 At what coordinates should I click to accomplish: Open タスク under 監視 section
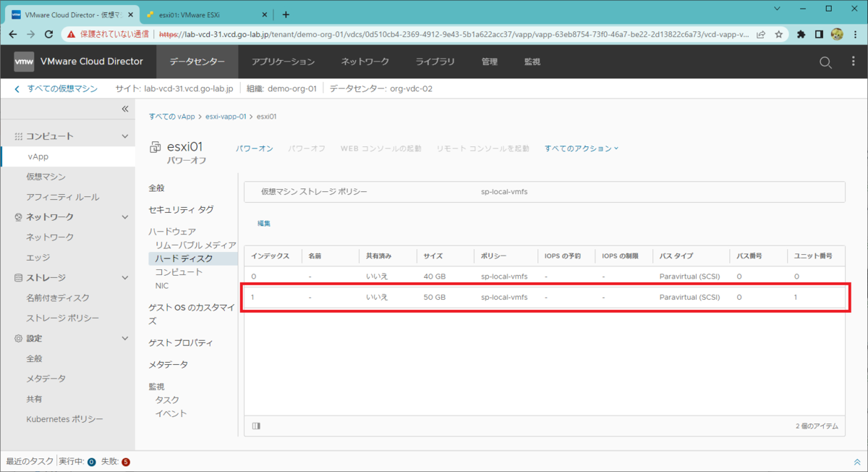[x=167, y=400]
